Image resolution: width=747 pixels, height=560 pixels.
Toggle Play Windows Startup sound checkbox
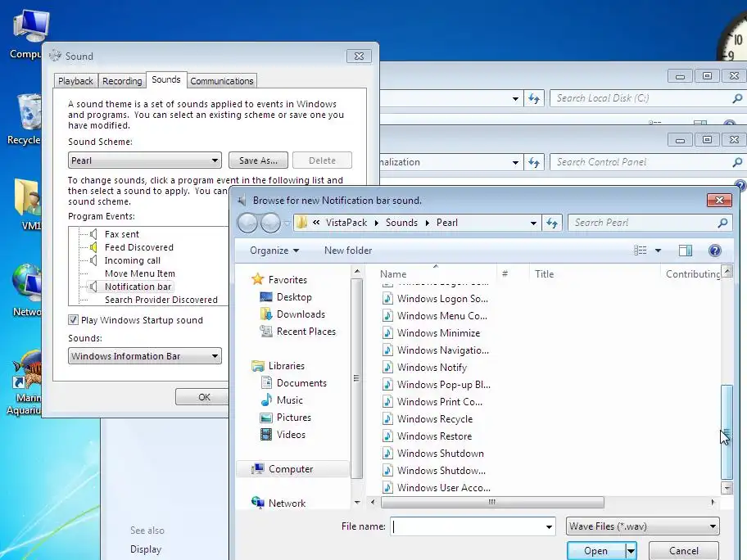coord(73,320)
